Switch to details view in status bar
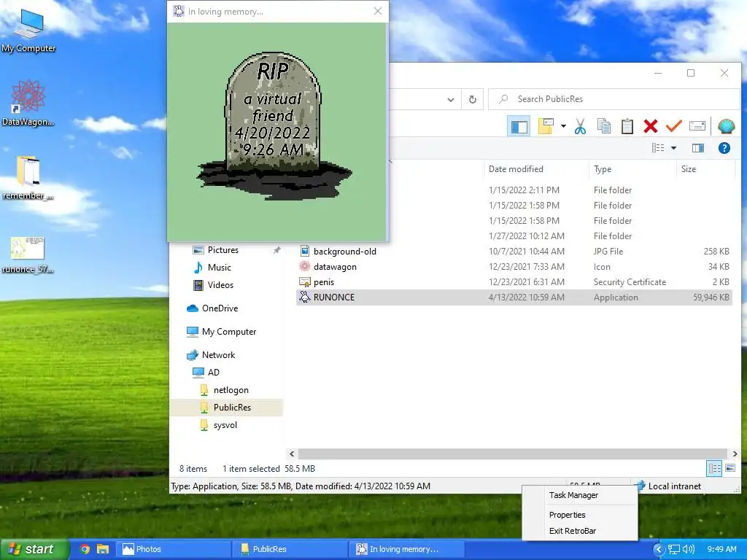 [x=714, y=469]
